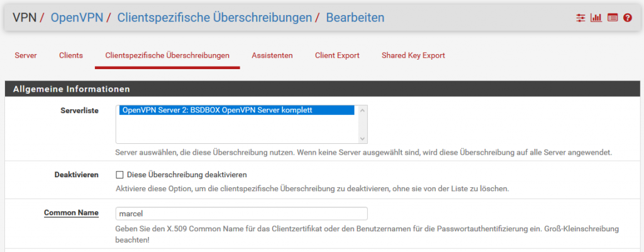The width and height of the screenshot is (644, 252).
Task: Click the Common Name input field
Action: click(241, 214)
